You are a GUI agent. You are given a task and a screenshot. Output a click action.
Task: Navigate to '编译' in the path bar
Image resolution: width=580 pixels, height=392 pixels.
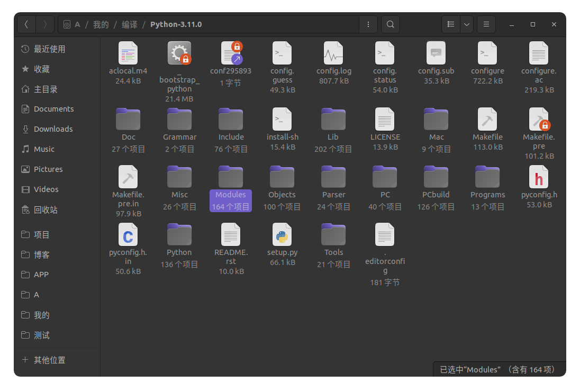tap(130, 24)
